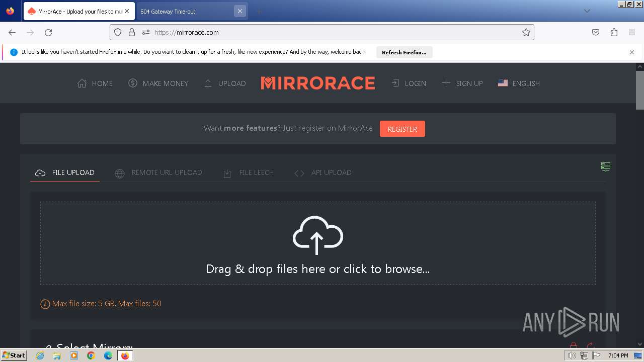Click the 7:04 PM system clock
644x362 pixels.
pyautogui.click(x=618, y=355)
